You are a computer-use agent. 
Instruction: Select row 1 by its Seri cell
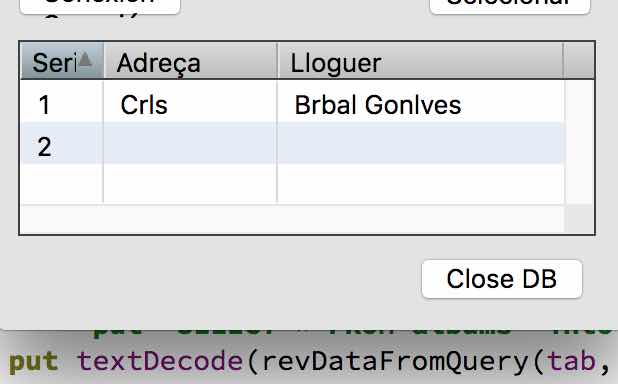(x=62, y=104)
